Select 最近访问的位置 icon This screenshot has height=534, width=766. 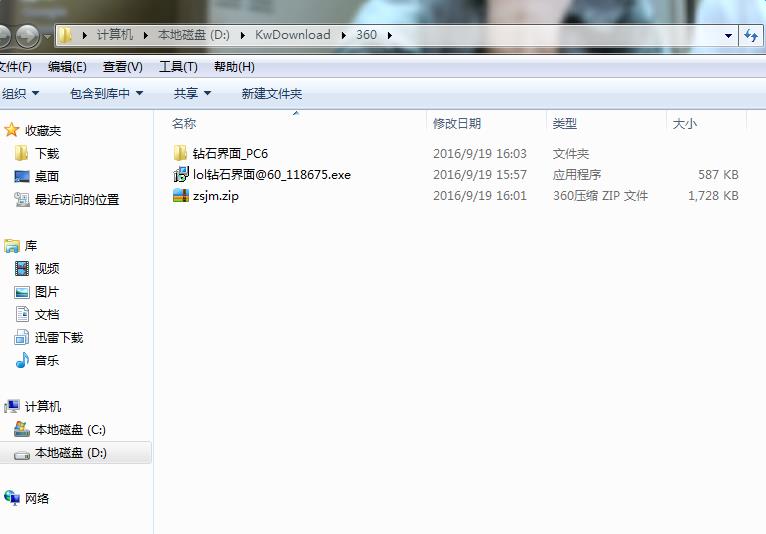click(x=22, y=199)
